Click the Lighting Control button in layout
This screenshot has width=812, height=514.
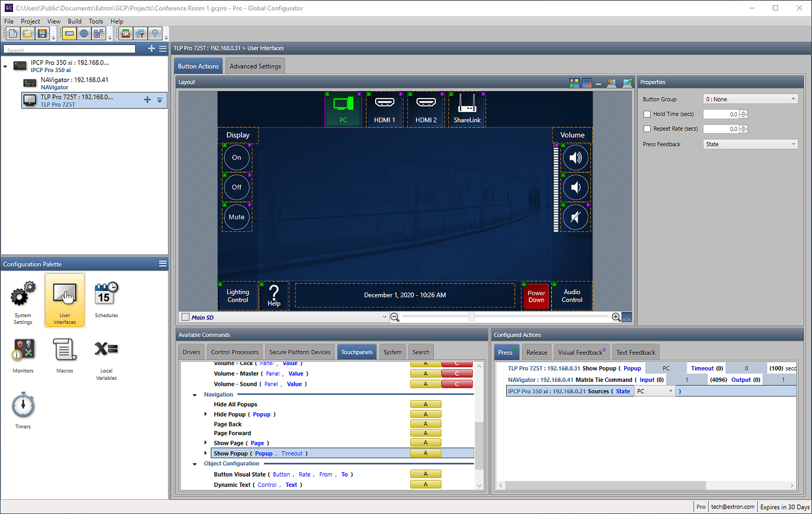pyautogui.click(x=238, y=296)
